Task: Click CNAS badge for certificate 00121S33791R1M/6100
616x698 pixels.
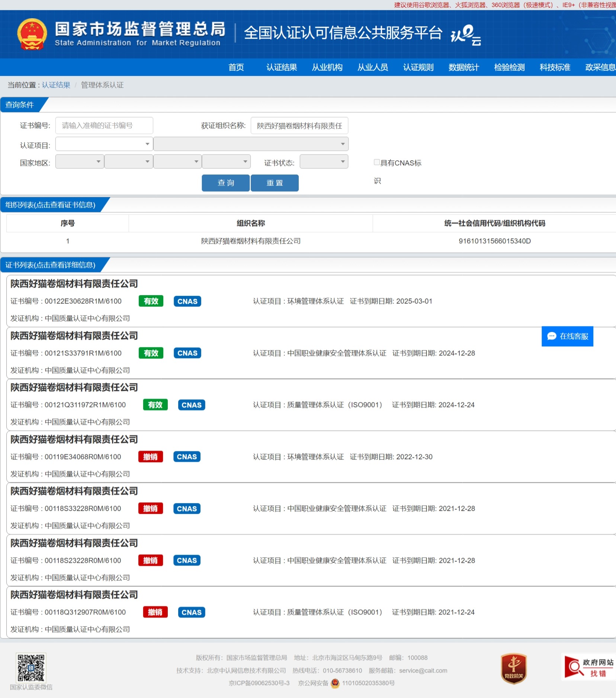Action: 187,353
